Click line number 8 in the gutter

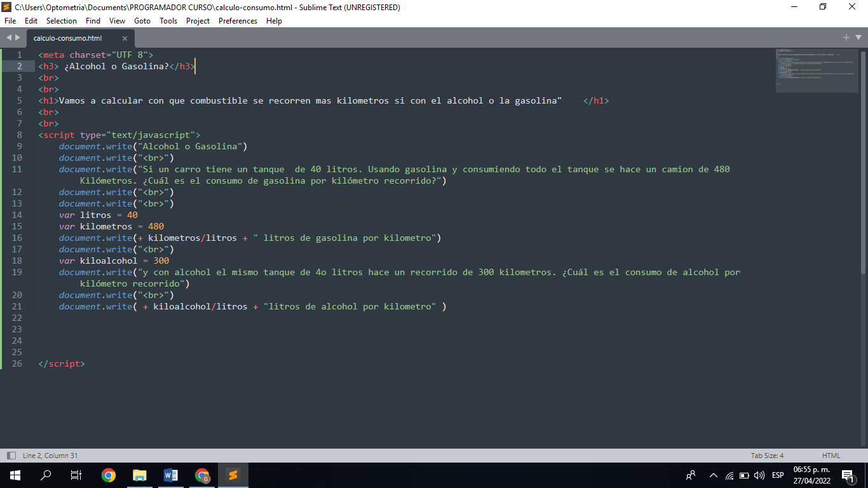click(x=20, y=135)
